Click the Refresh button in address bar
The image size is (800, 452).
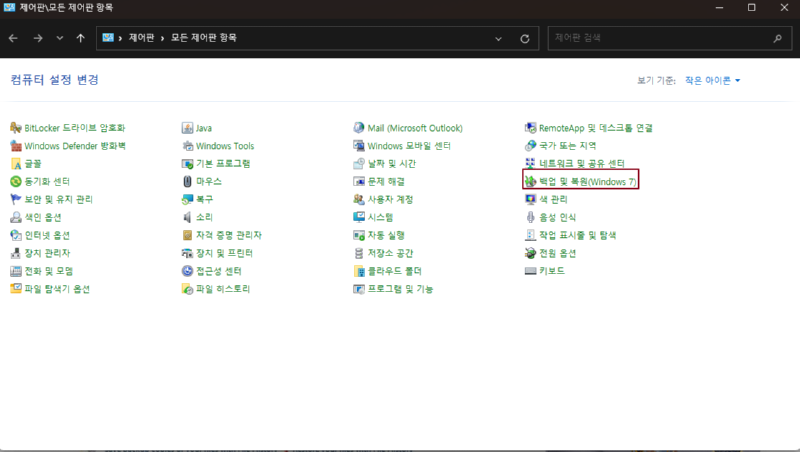[x=525, y=39]
